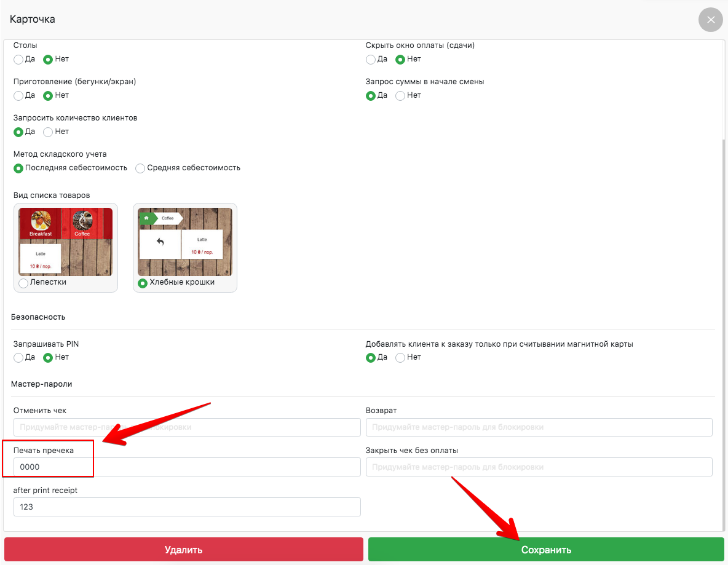Image resolution: width=728 pixels, height=565 pixels.
Task: Select Последняя себестоимость accounting method
Action: 18,168
